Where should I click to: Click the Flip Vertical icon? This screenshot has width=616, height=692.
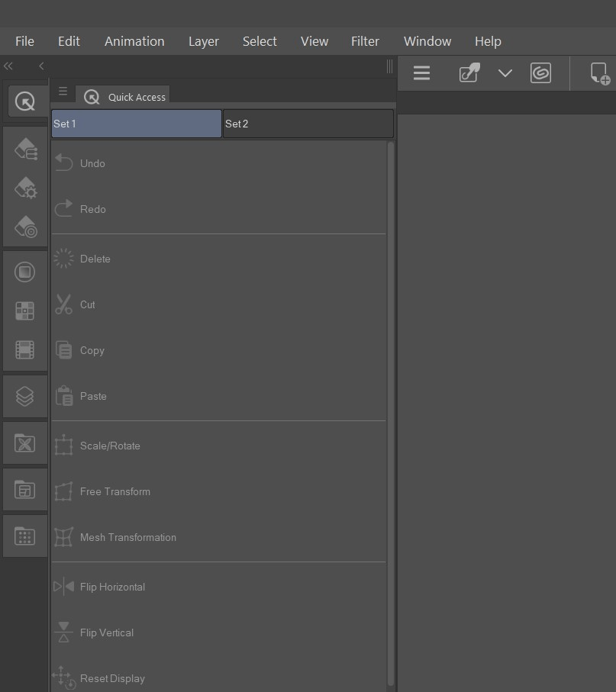tap(63, 632)
